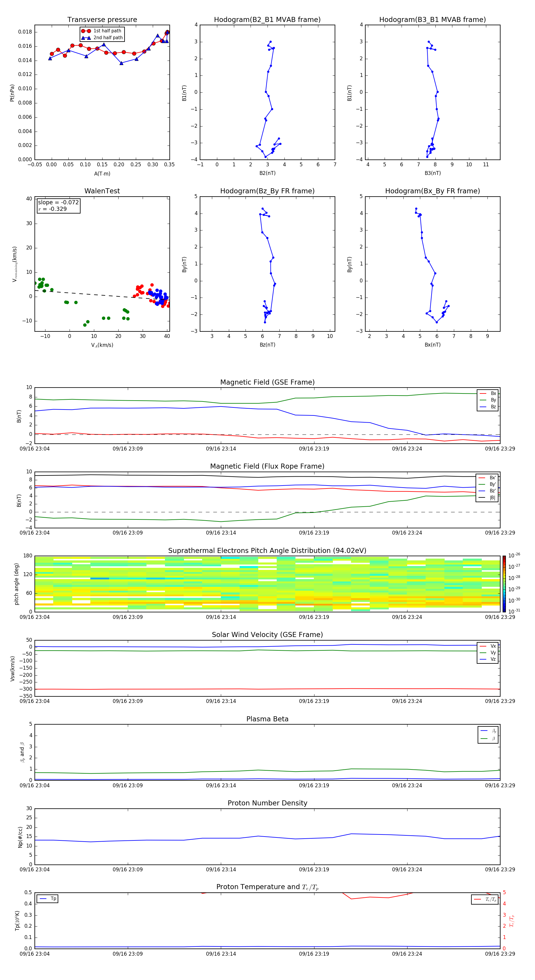The height and width of the screenshot is (980, 535).
Task: Click the red 'Te/Tp' right-axis label
Action: pos(512,921)
